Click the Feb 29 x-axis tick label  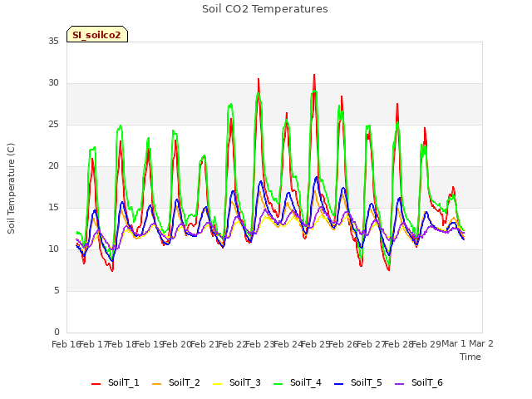point(426,344)
